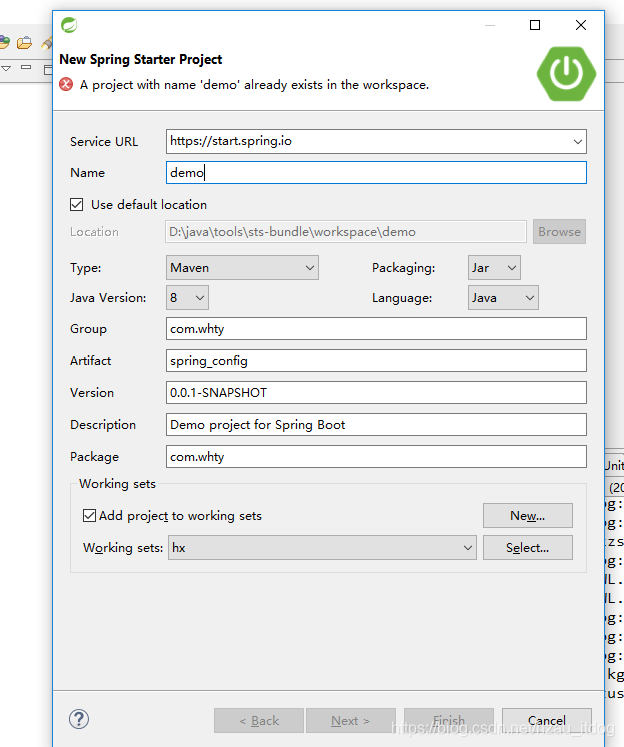Click the open folder icon in background toolbar

coord(24,43)
